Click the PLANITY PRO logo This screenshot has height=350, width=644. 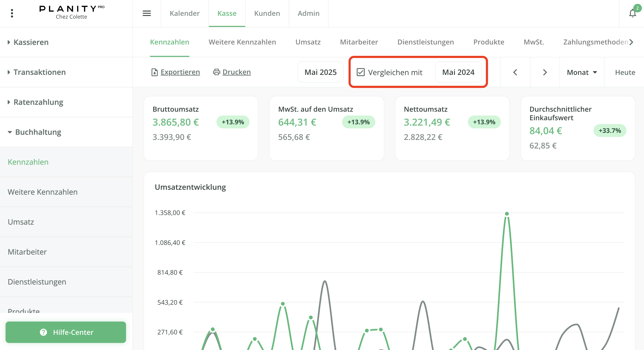[72, 9]
